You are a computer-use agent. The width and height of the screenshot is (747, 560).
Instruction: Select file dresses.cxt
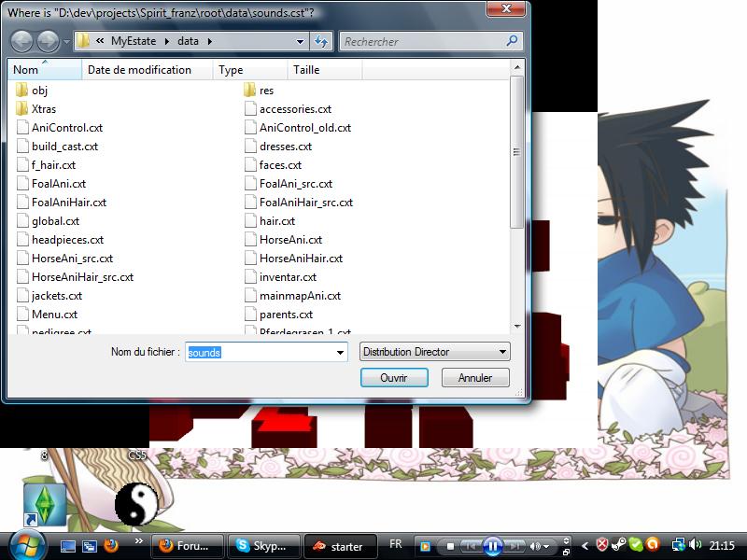point(278,147)
